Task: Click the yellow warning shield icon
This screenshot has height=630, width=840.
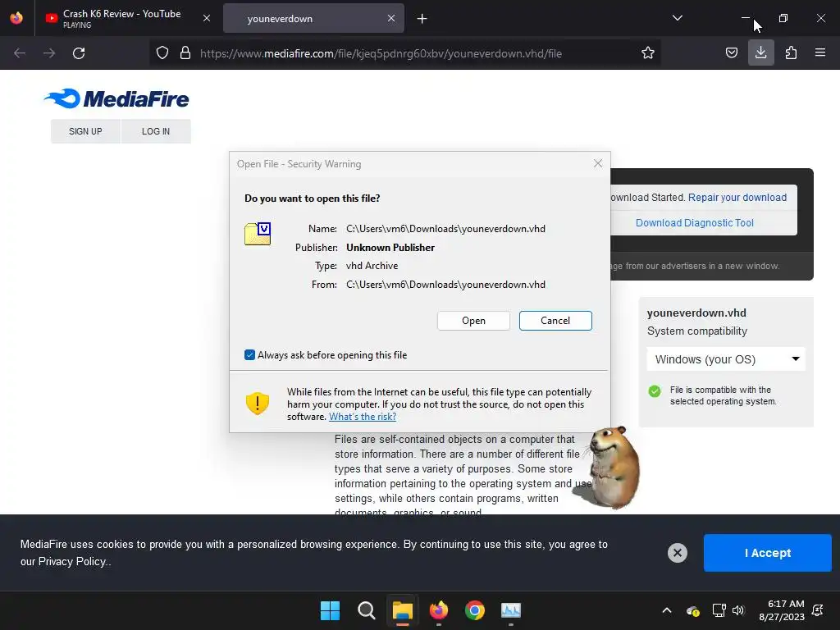Action: (257, 403)
